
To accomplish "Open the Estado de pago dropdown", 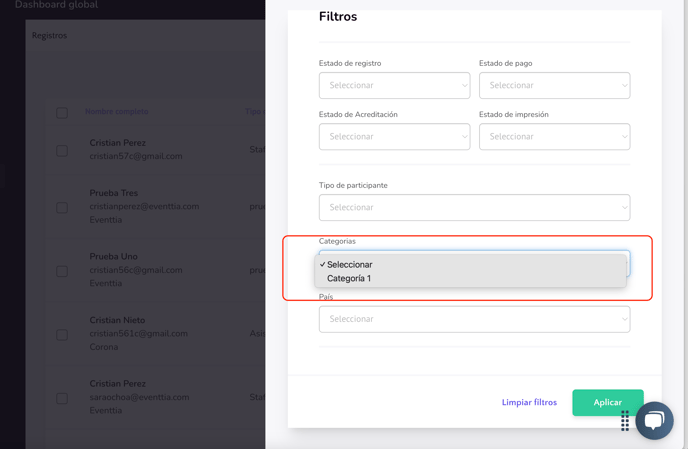I will (554, 86).
